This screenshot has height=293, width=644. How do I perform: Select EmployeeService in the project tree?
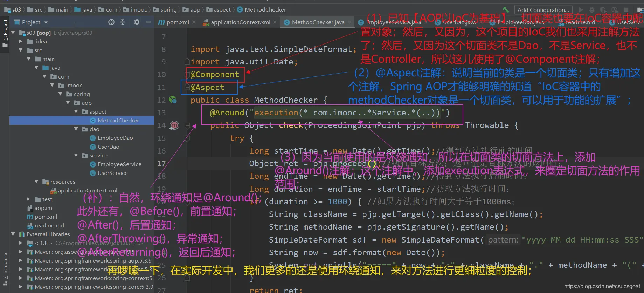119,164
